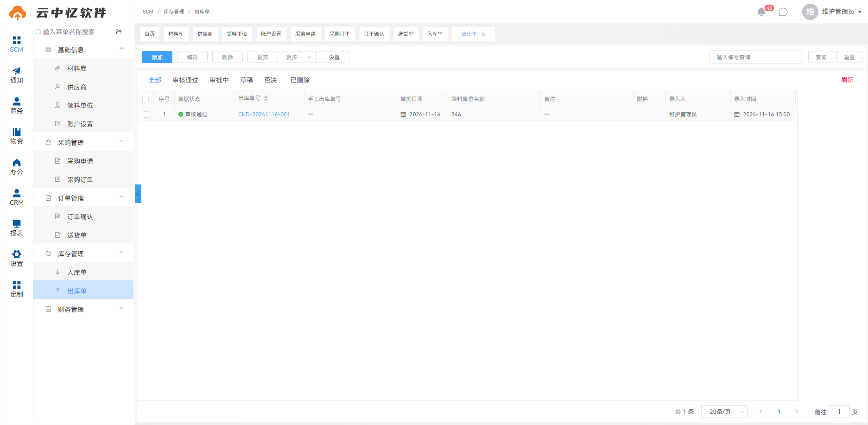The image size is (868, 425).
Task: Click the folder icon beside menu search
Action: 119,32
